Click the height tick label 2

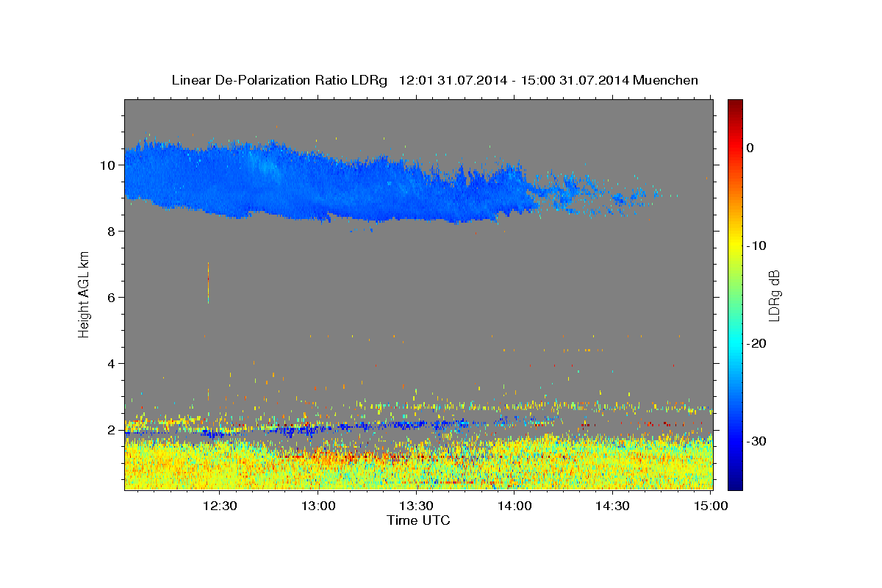[112, 429]
